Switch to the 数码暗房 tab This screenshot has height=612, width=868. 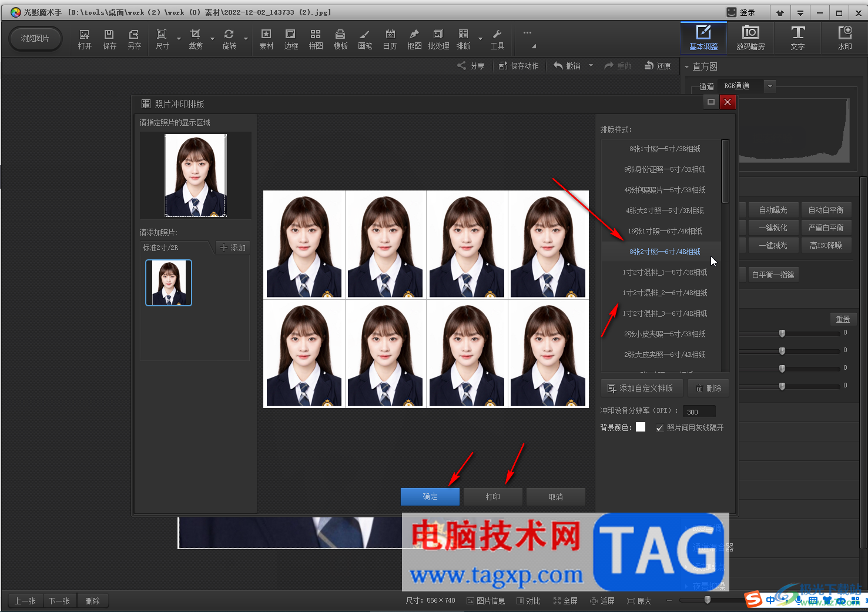coord(750,38)
